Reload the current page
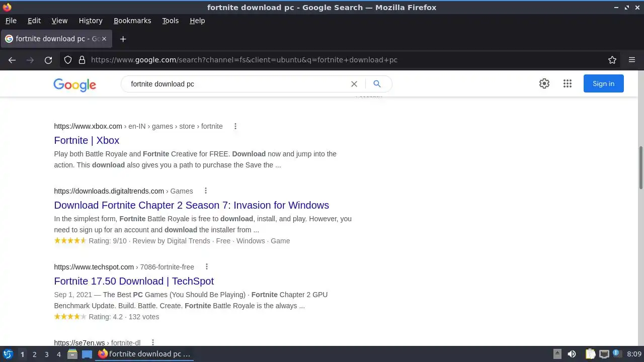Viewport: 644px width, 362px height. click(48, 60)
